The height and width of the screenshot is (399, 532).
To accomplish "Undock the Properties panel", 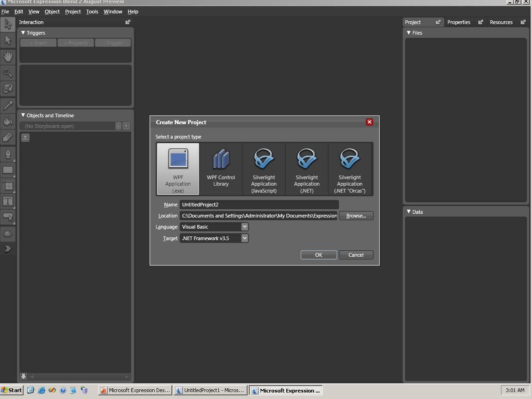I will [x=480, y=22].
